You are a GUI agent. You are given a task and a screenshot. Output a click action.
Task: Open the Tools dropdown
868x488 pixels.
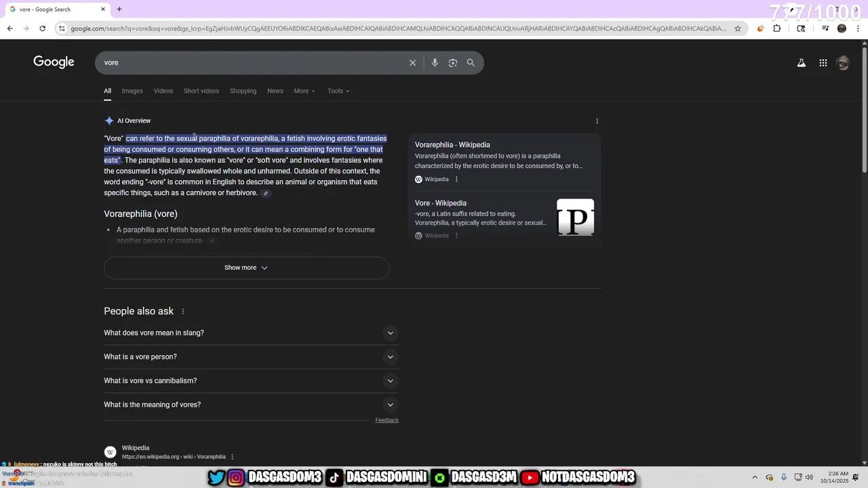point(338,91)
